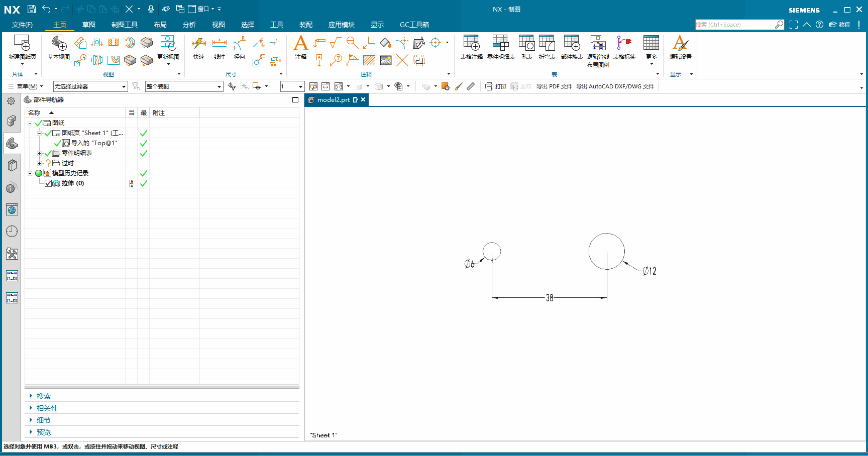Click the microphone voice command icon

point(151,9)
